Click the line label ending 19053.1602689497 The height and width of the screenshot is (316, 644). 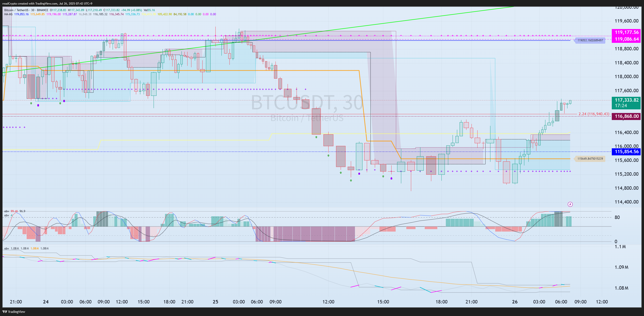point(590,40)
